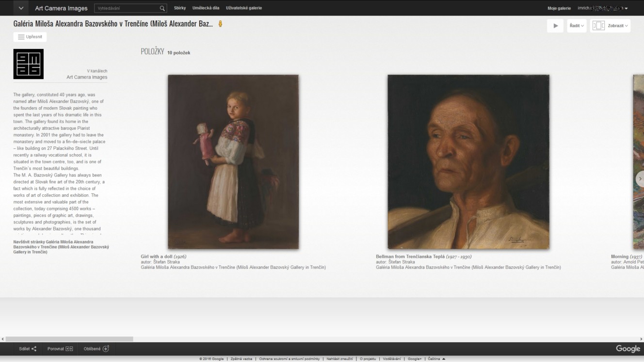644x362 pixels.
Task: Click the scrollbar left arrow
Action: pyautogui.click(x=2, y=339)
